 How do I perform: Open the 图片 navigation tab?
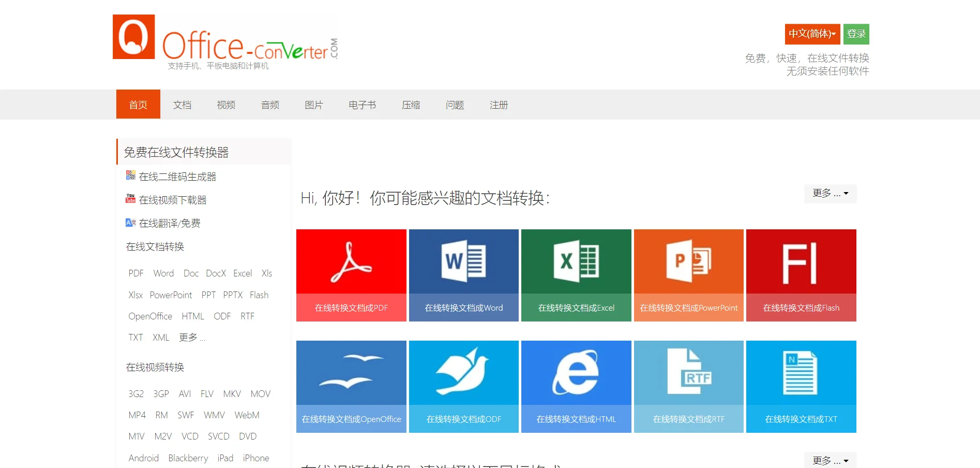[x=314, y=105]
